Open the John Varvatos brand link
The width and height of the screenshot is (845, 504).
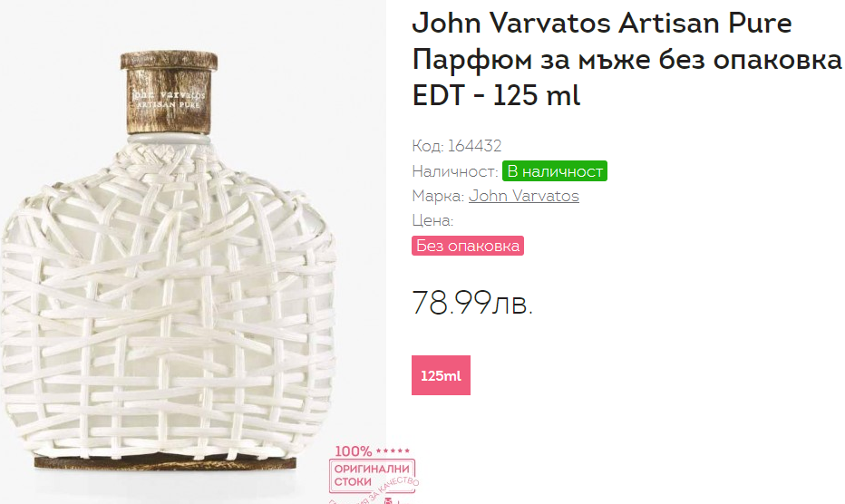[524, 196]
